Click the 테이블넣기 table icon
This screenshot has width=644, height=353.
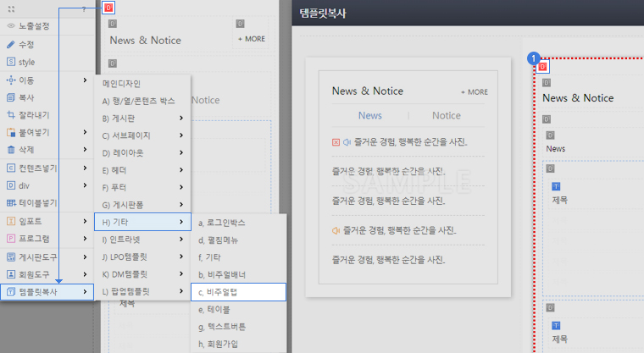point(11,202)
